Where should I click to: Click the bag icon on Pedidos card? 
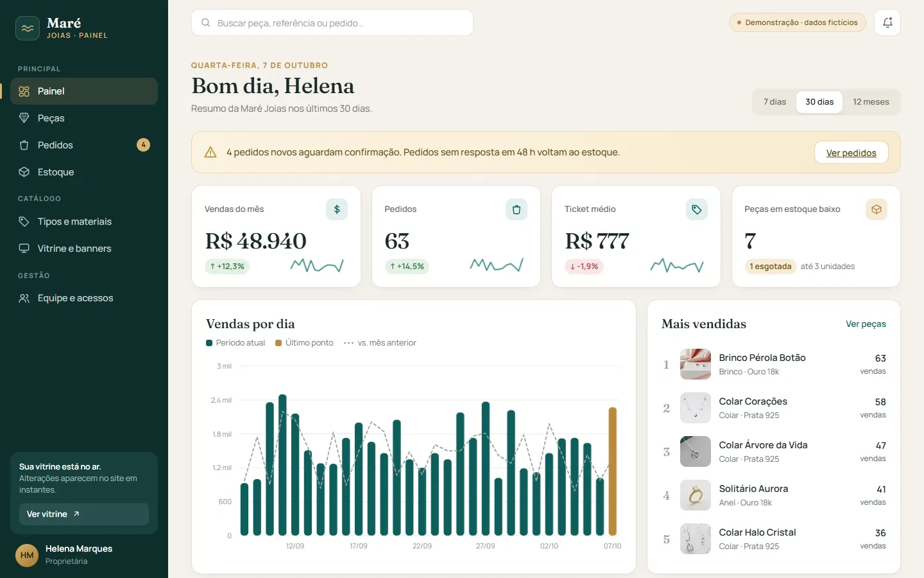tap(517, 209)
